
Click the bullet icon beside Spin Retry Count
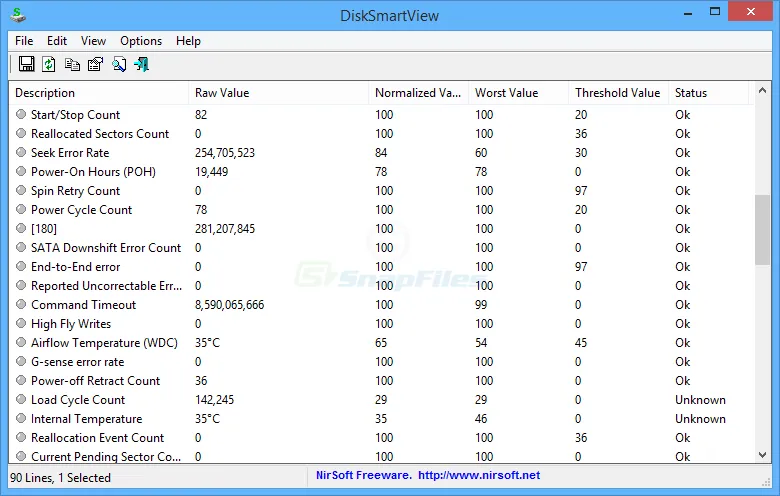point(21,190)
